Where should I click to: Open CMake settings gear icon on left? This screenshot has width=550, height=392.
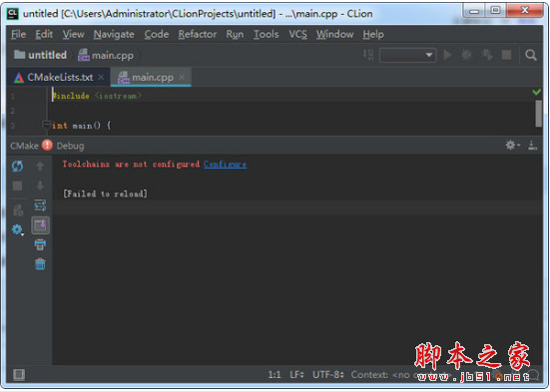coord(17,229)
